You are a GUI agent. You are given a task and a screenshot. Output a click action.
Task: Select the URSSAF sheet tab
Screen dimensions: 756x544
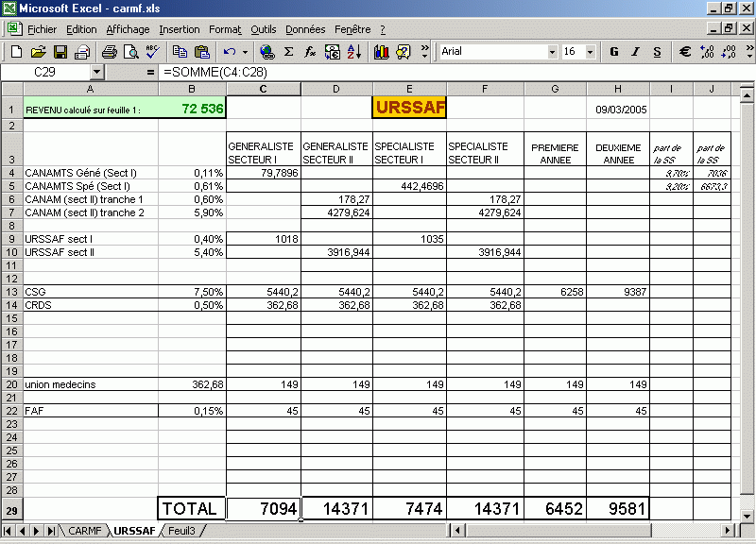point(134,531)
